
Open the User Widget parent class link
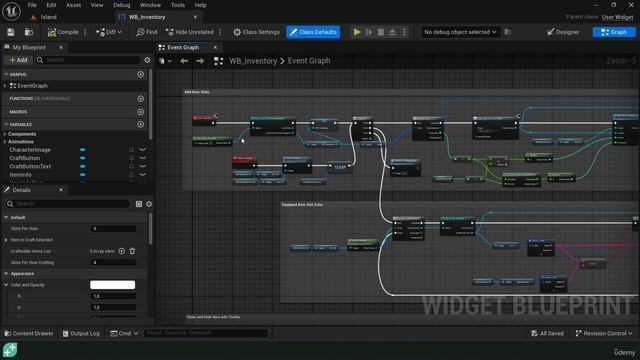pyautogui.click(x=618, y=17)
